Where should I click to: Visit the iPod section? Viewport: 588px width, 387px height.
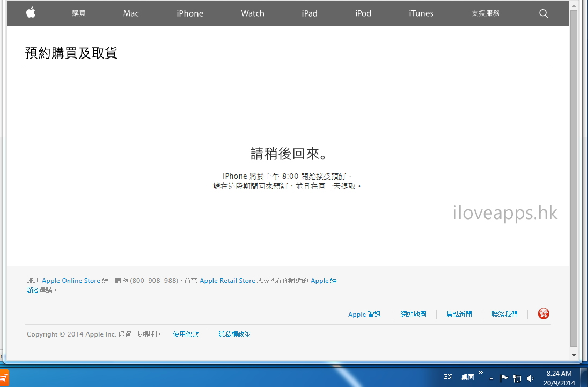(x=363, y=13)
